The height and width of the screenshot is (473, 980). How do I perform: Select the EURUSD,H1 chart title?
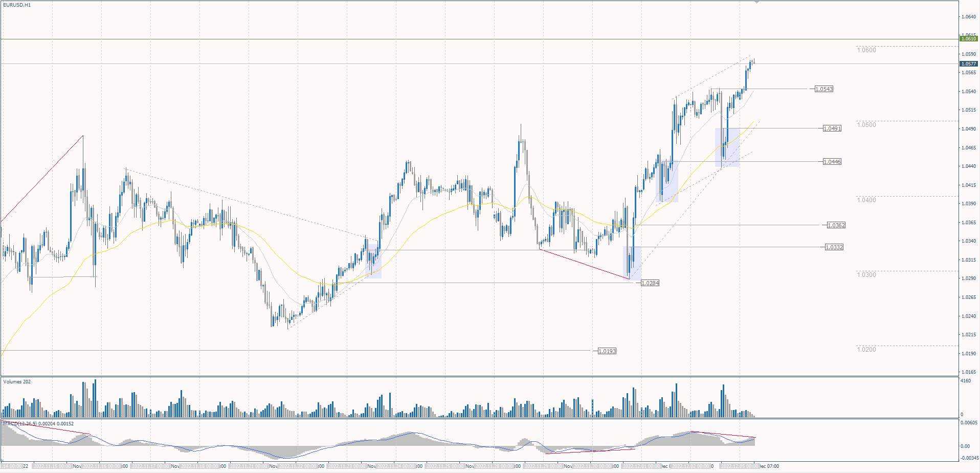click(x=17, y=5)
